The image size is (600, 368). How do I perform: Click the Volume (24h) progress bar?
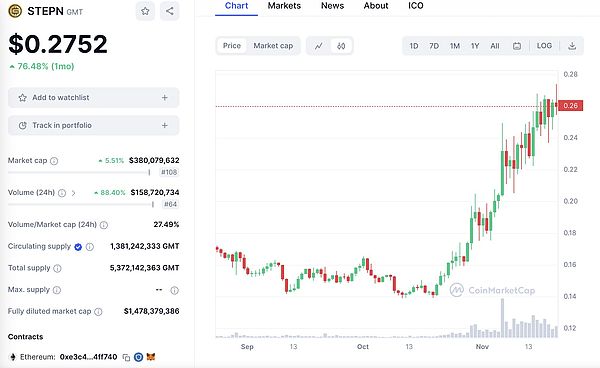pos(81,205)
